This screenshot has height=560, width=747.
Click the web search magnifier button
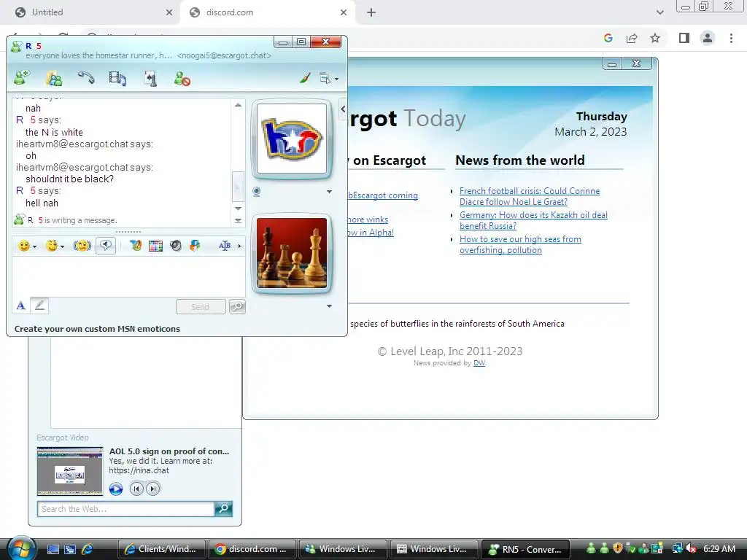click(x=223, y=508)
